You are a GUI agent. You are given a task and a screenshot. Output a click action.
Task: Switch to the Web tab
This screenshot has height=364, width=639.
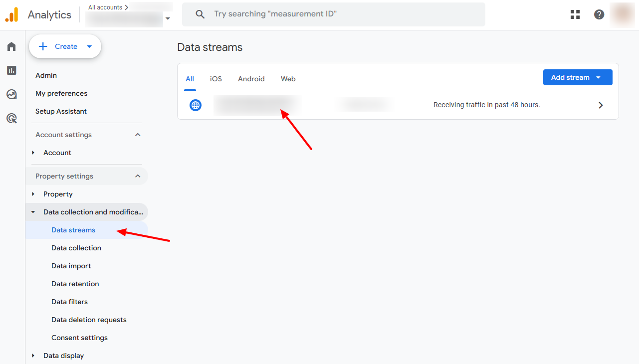288,79
